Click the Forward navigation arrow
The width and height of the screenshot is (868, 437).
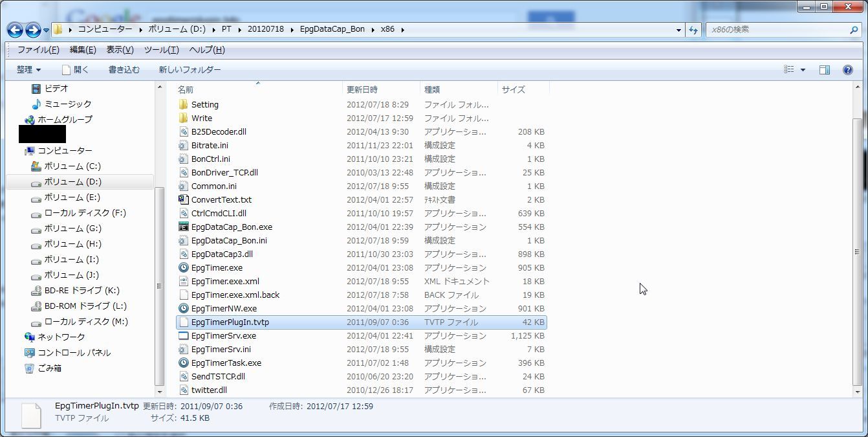tap(33, 30)
